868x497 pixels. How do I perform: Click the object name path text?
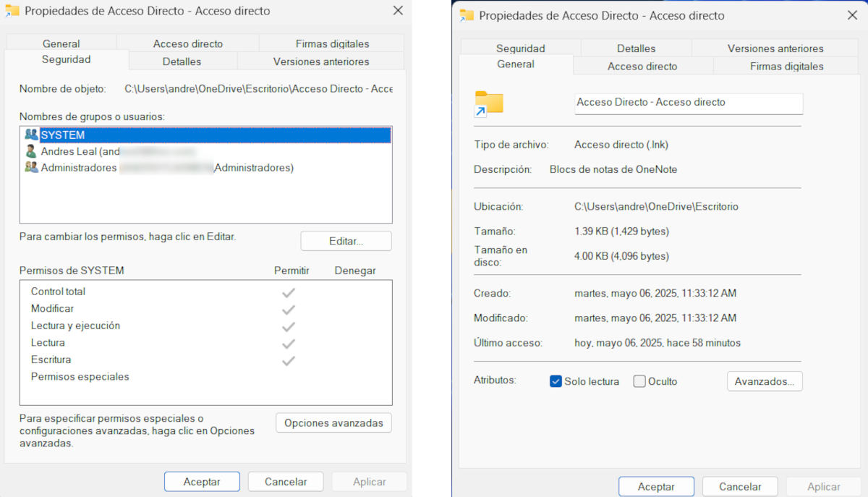[x=258, y=89]
